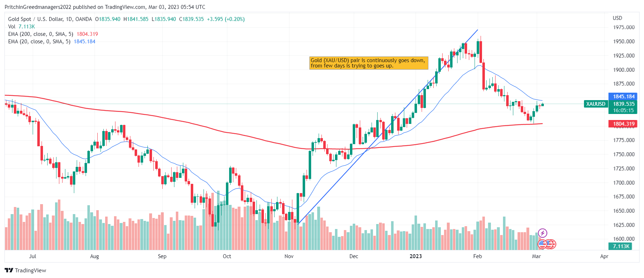This screenshot has width=644, height=278.
Task: Click the EMA (20, close, 0, SMA, 5) legend
Action: pos(39,42)
